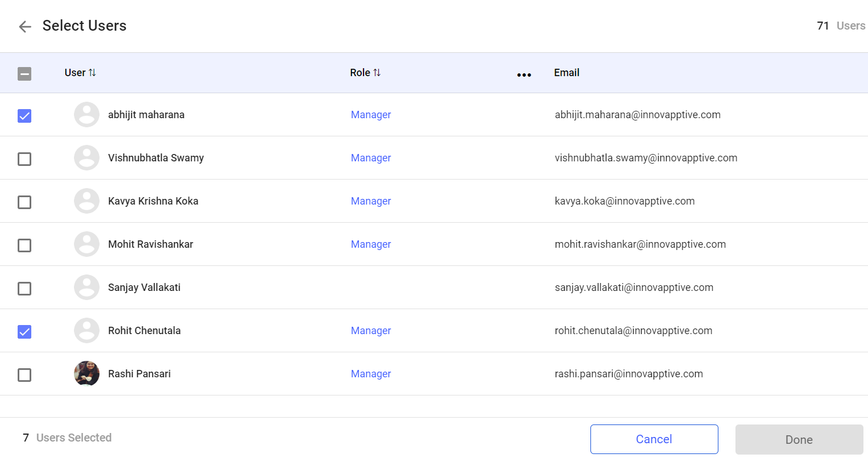Check the box for Vishnubhatla Swamy
Image resolution: width=868 pixels, height=458 pixels.
pyautogui.click(x=24, y=159)
